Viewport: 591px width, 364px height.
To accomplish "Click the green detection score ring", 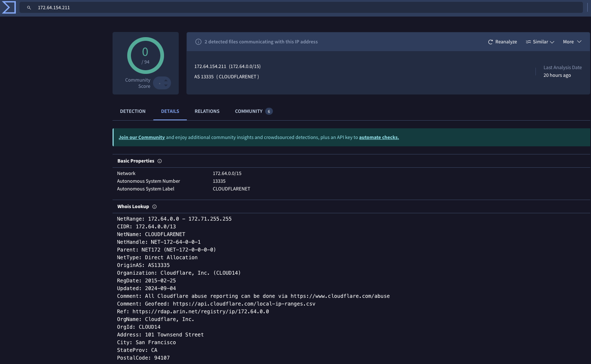I will tap(146, 56).
